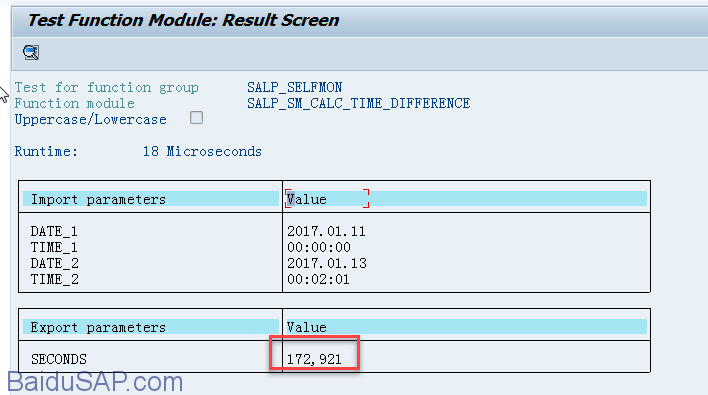Image resolution: width=708 pixels, height=395 pixels.
Task: Click the Import parameters header
Action: click(x=151, y=199)
